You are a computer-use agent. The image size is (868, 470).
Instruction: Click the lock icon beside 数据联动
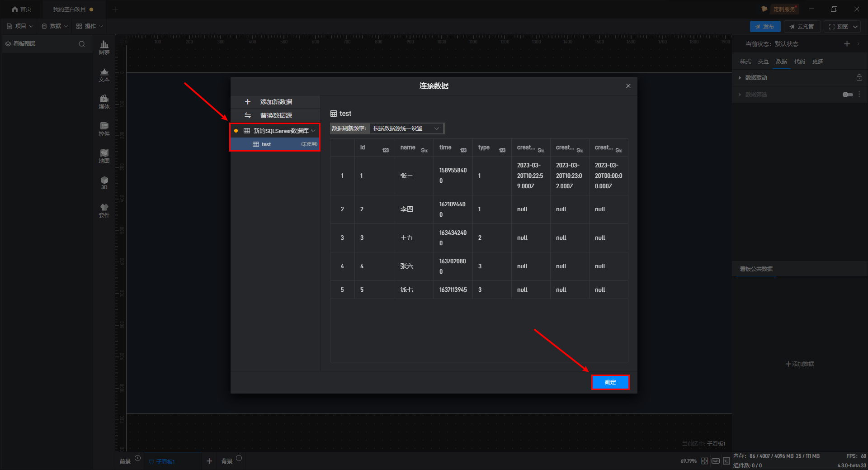(859, 78)
